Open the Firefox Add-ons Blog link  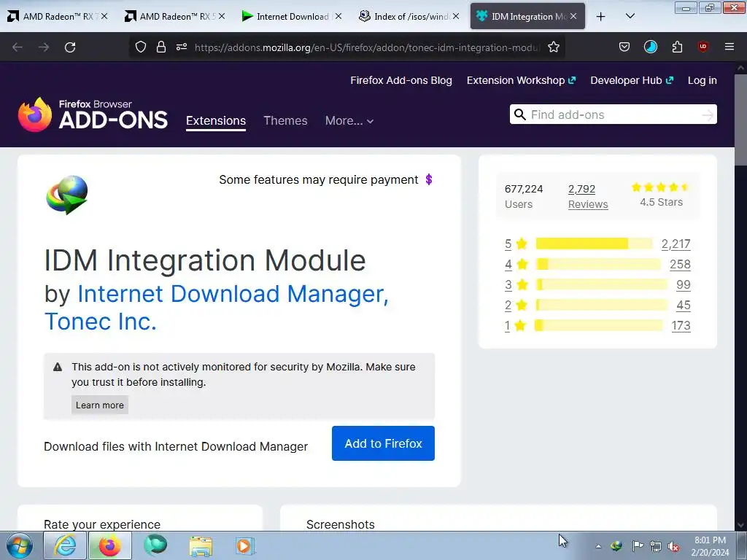coord(401,80)
